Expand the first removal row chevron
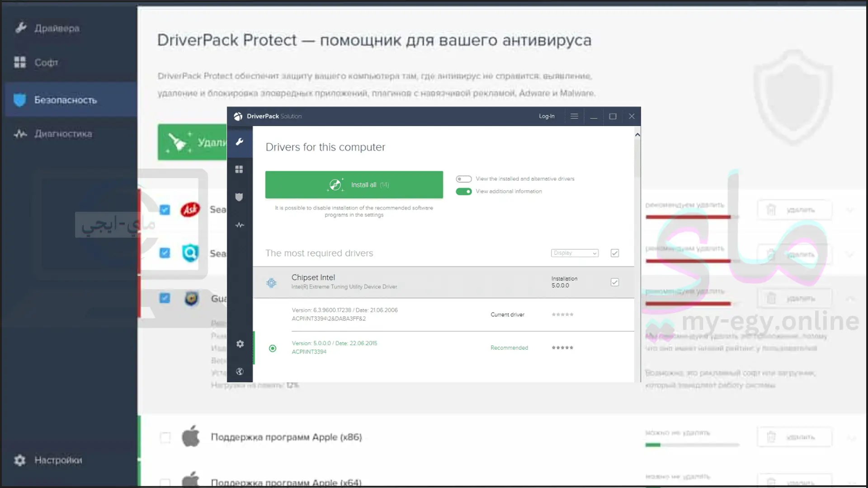The height and width of the screenshot is (488, 868). point(850,210)
